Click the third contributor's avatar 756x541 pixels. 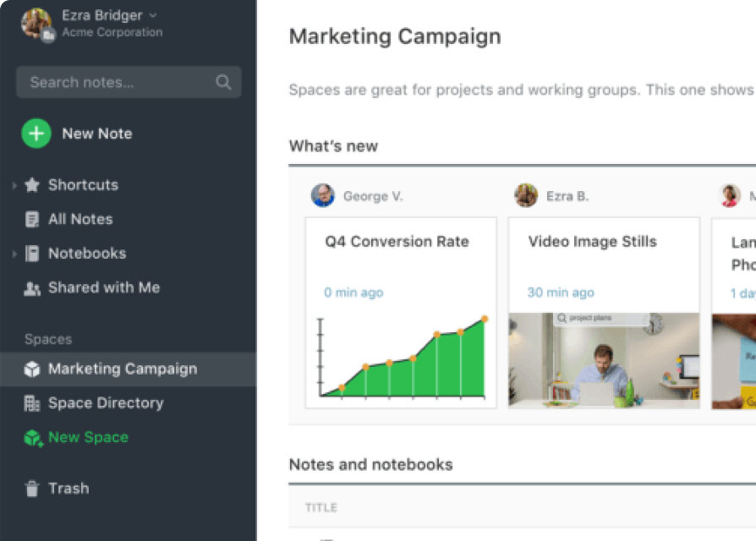coord(730,195)
